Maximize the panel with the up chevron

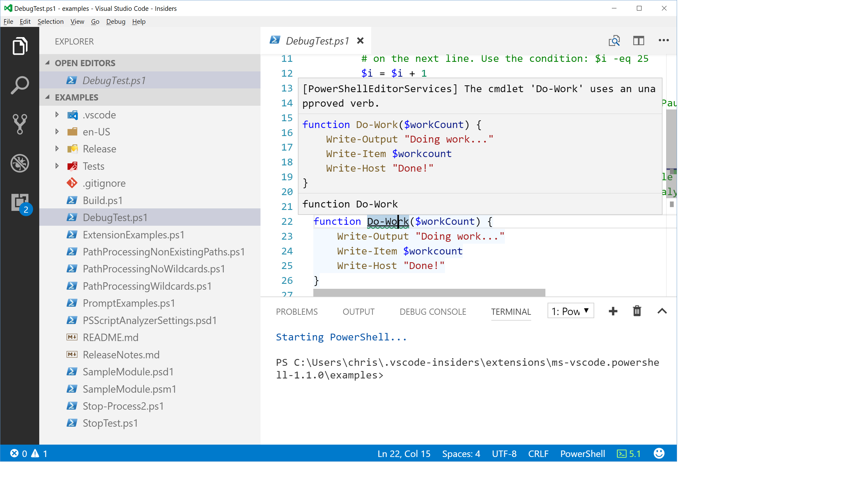point(662,311)
